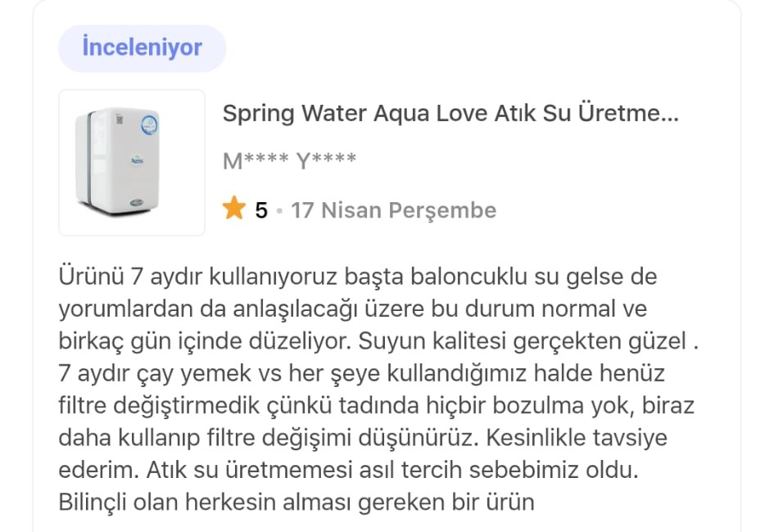
Task: Click the line beginning filtre değiştirmedik çünkü
Action: point(376,406)
